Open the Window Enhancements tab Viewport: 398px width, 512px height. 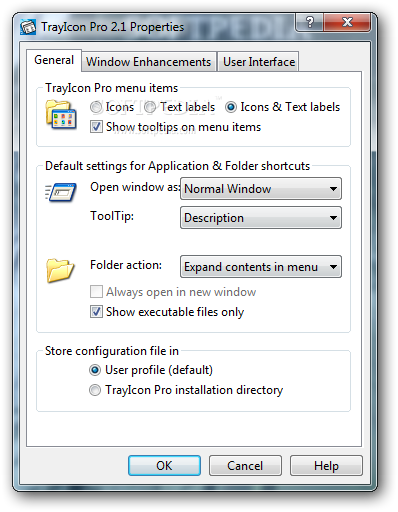149,62
